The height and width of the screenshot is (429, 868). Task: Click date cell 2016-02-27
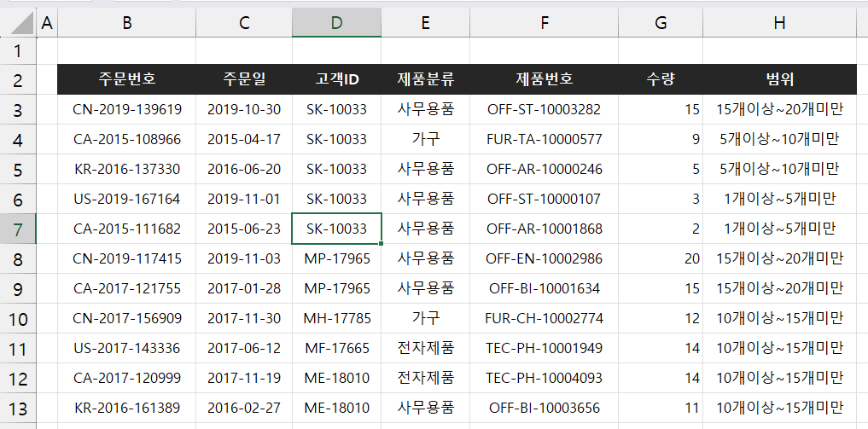pos(244,408)
